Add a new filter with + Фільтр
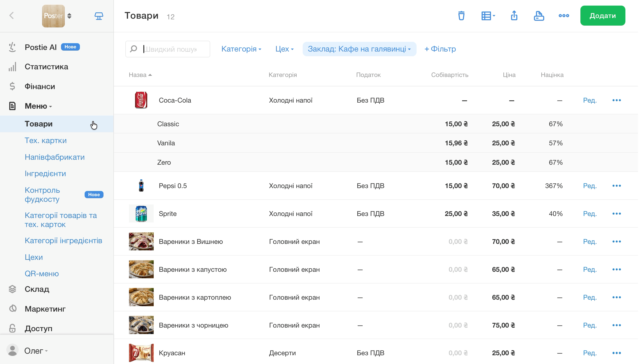The width and height of the screenshot is (640, 364). 440,49
